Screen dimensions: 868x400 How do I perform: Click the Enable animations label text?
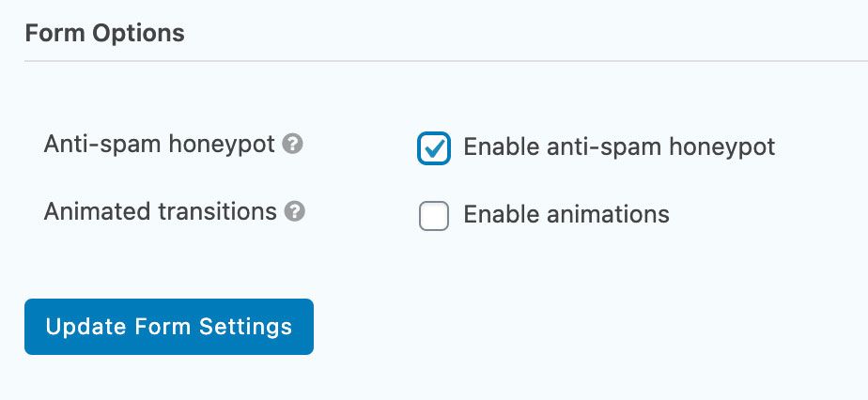coord(566,214)
